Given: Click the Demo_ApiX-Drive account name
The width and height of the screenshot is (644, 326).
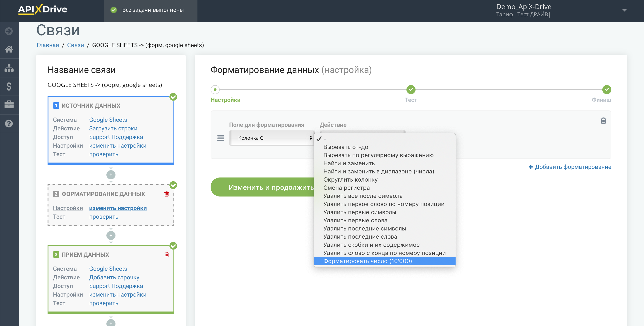Looking at the screenshot, I should pyautogui.click(x=524, y=7).
